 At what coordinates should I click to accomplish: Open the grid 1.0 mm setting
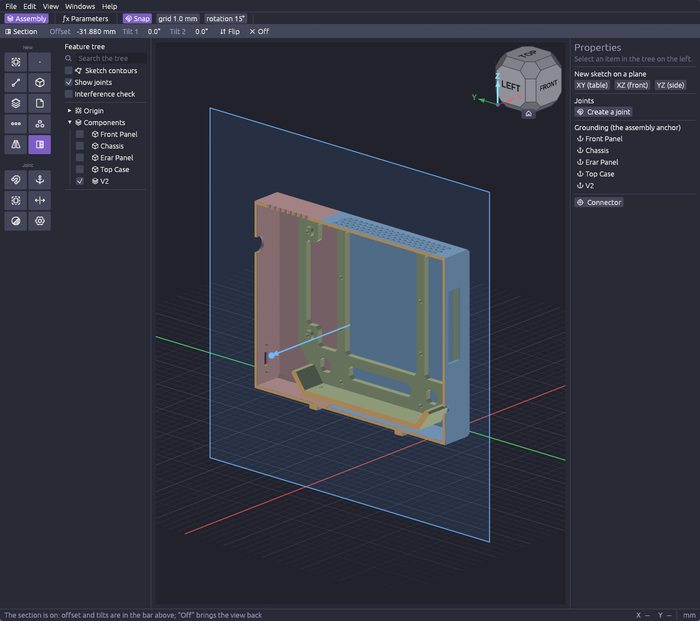178,19
